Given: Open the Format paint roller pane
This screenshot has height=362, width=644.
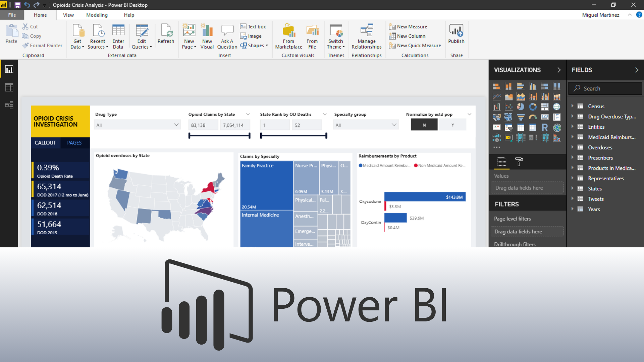Looking at the screenshot, I should pyautogui.click(x=519, y=162).
